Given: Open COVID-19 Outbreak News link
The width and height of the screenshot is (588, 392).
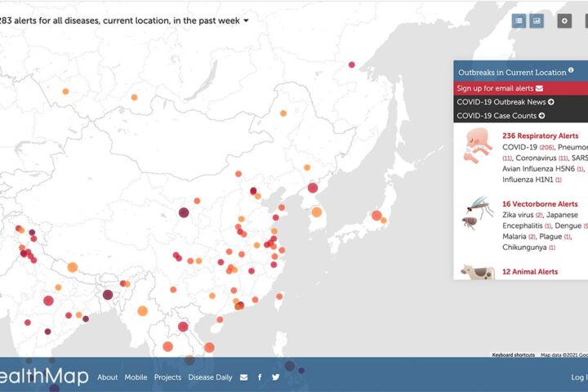Looking at the screenshot, I should tap(501, 102).
